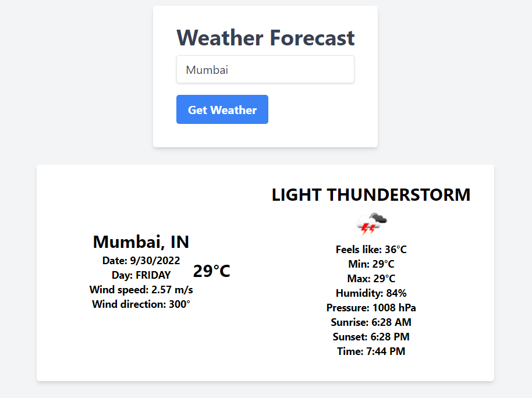Click the Wind speed: 2.57 m/s line

coord(140,289)
